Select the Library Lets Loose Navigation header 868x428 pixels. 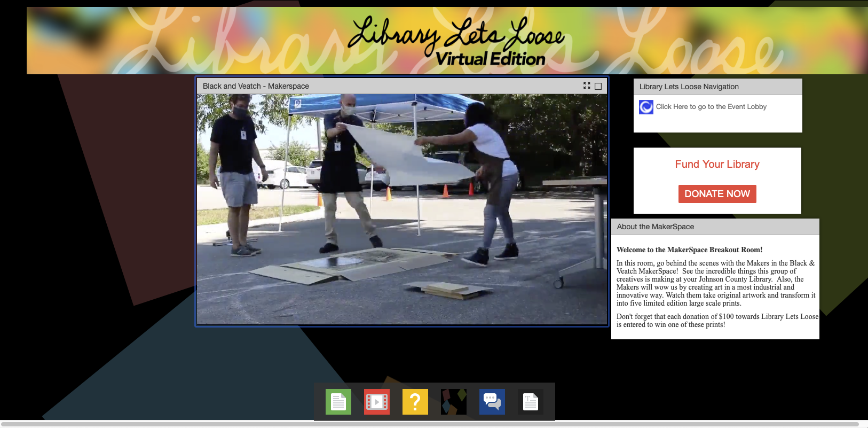coord(717,87)
